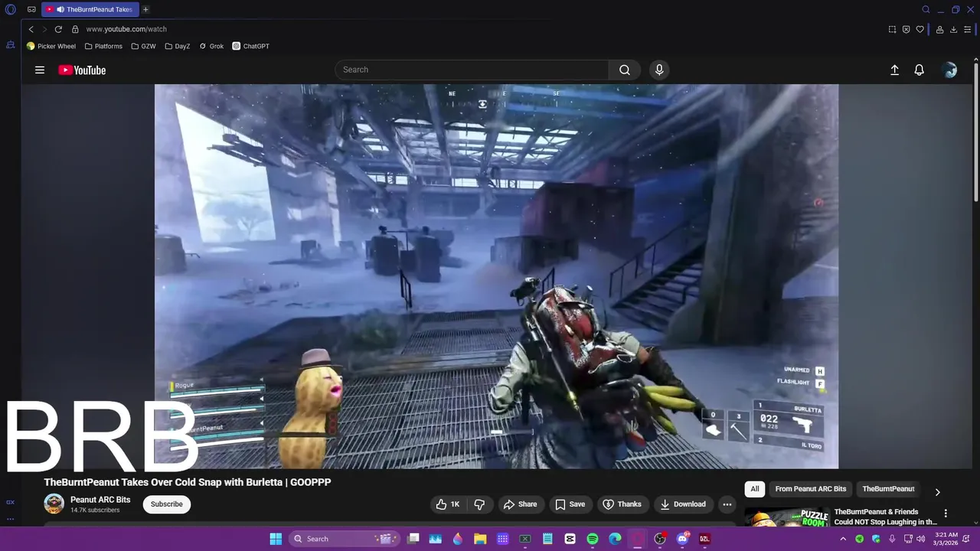Open the Windows Start menu

(x=276, y=539)
